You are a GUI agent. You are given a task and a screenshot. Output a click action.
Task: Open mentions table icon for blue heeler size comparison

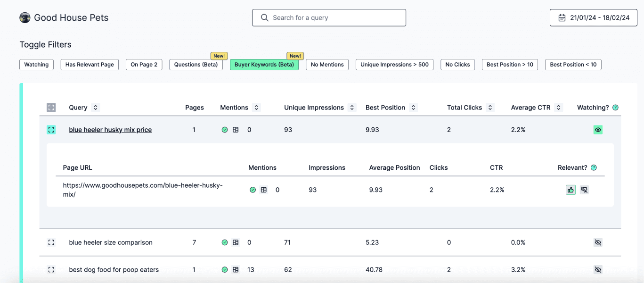(236, 242)
